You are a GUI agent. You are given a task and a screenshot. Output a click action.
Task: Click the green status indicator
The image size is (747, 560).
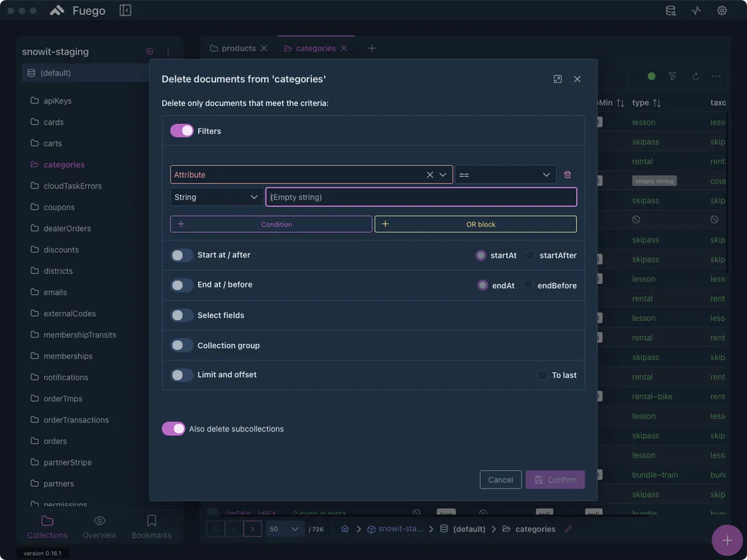(651, 76)
